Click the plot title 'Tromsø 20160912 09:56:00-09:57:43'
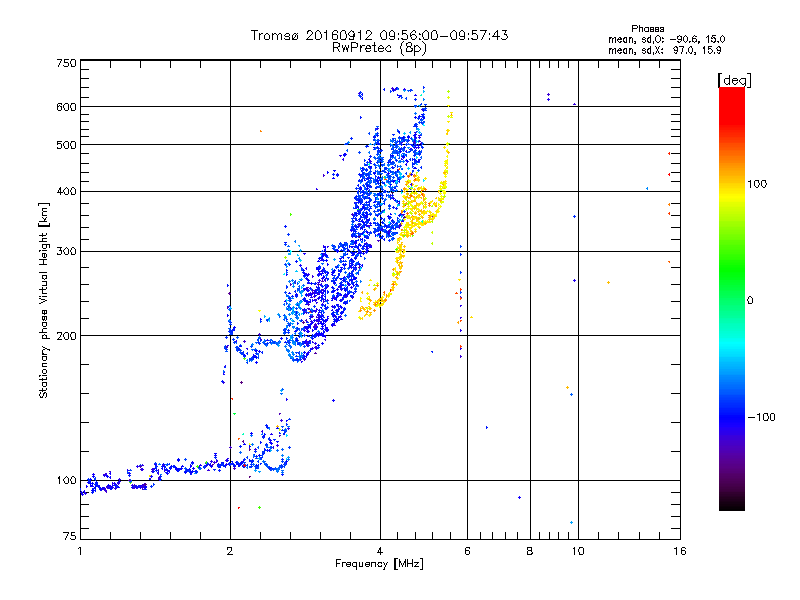This screenshot has width=800, height=600. [379, 35]
